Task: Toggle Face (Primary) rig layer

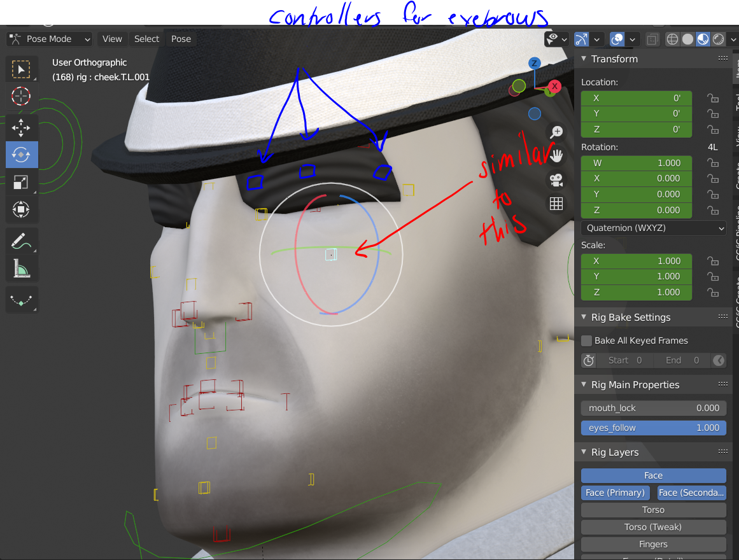Action: pos(615,493)
